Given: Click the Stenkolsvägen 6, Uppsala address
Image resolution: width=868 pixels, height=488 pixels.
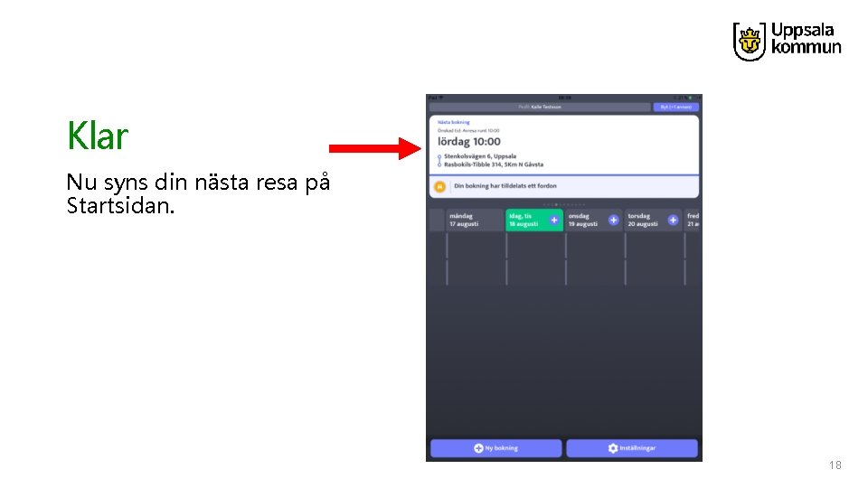Looking at the screenshot, I should point(480,156).
